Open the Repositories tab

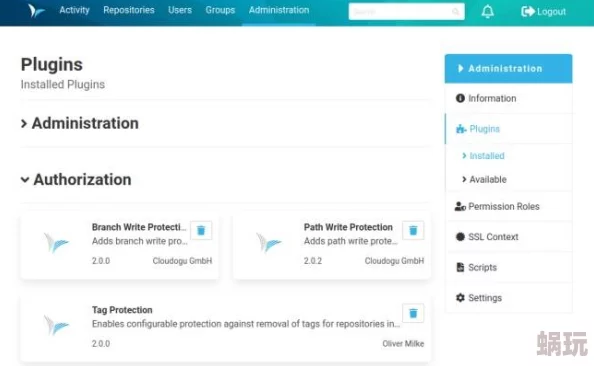pos(129,10)
